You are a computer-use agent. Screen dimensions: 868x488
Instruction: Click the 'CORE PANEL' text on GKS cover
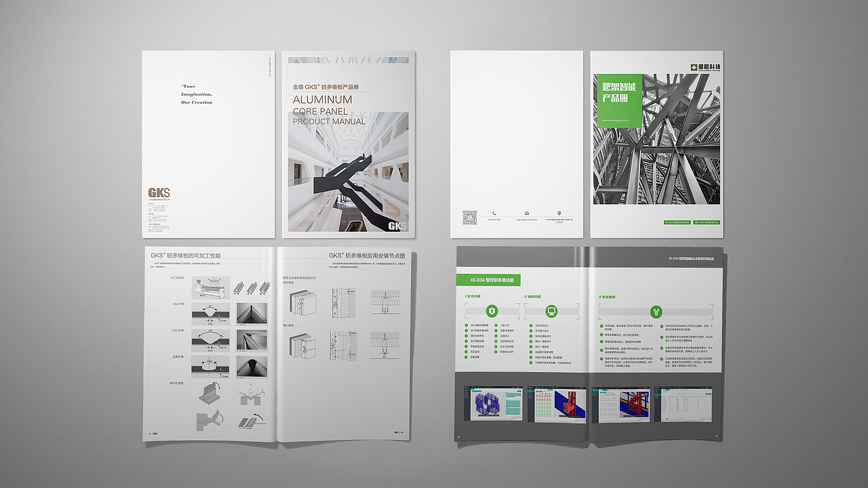click(320, 111)
